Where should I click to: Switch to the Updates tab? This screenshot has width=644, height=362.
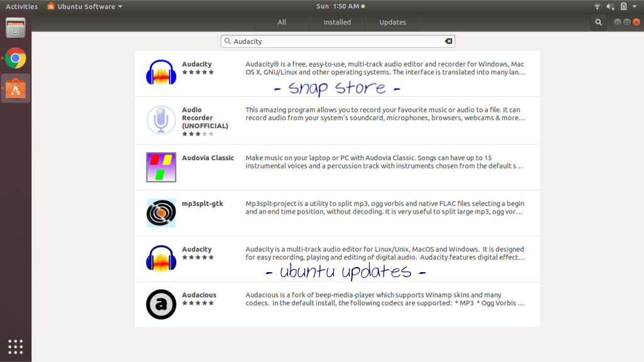point(392,21)
